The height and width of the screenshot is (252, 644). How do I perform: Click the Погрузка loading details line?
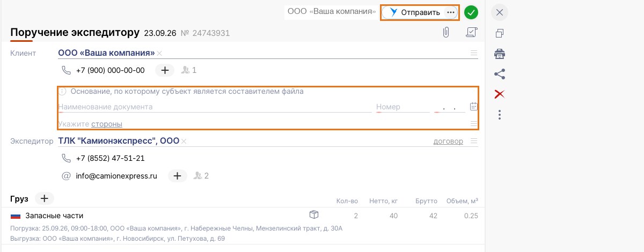[x=176, y=228]
